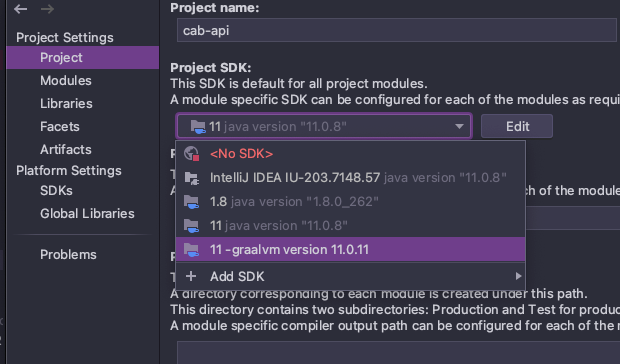Click the compiler output path field
Image resolution: width=620 pixels, height=364 pixels.
(x=399, y=353)
